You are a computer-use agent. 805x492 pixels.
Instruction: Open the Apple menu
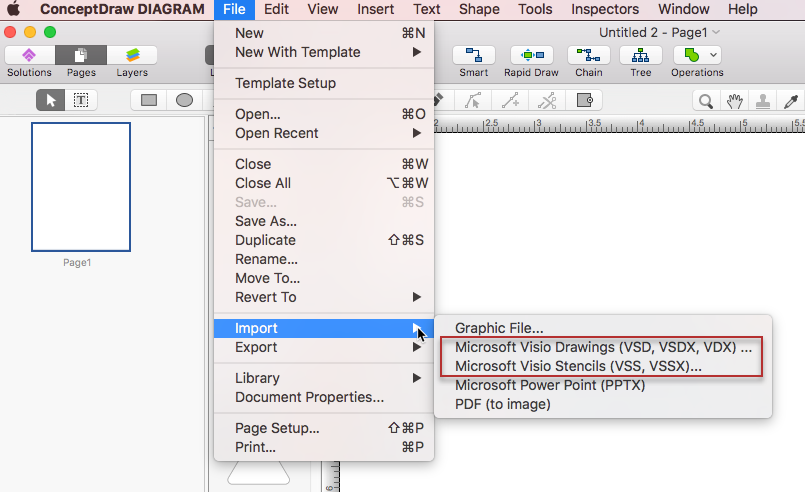(14, 9)
